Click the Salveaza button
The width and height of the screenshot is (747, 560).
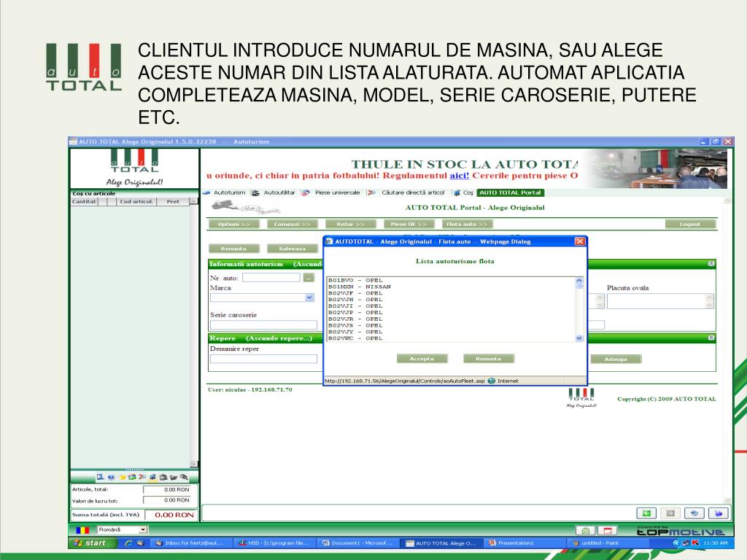tap(292, 249)
